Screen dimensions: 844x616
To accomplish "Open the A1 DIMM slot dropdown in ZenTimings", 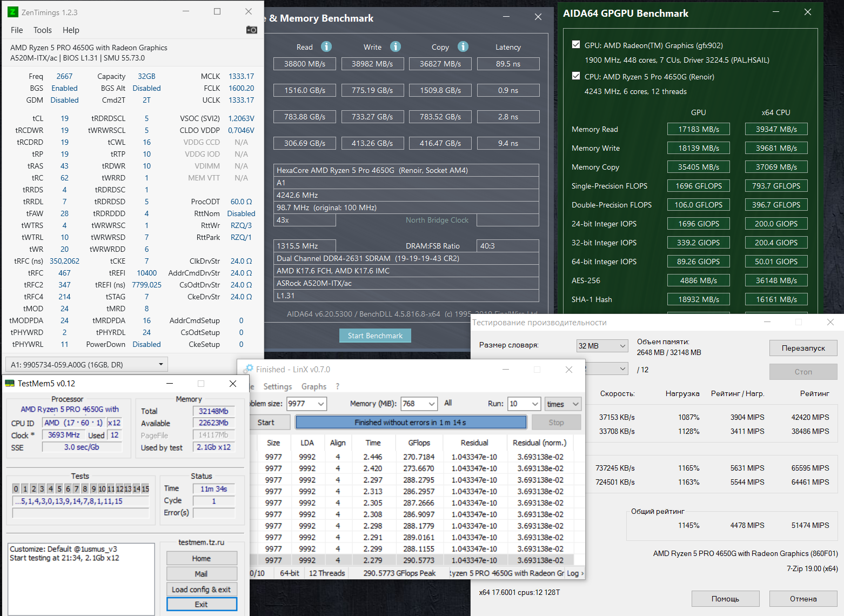I will coord(86,364).
